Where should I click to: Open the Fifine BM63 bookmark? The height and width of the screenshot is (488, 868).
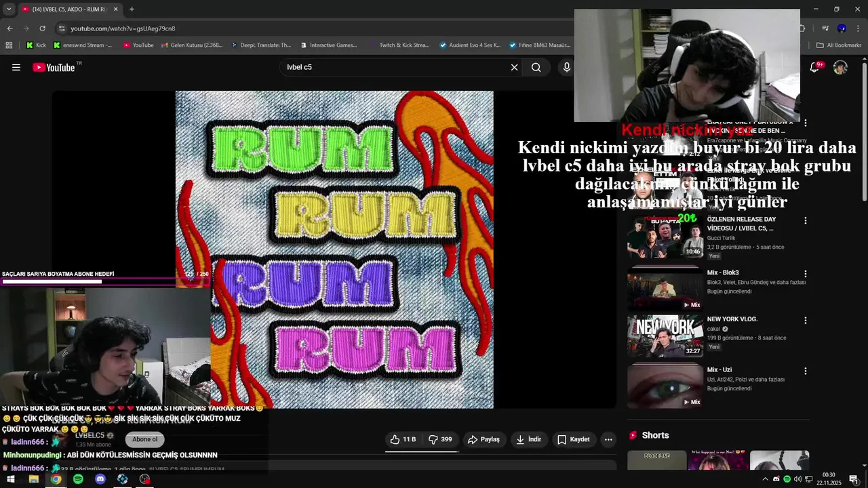[539, 45]
